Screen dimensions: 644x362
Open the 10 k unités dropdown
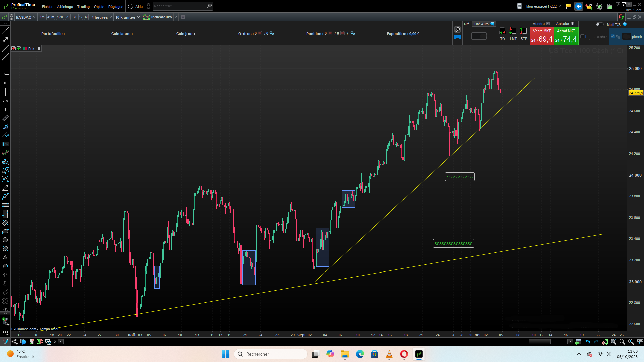[127, 17]
